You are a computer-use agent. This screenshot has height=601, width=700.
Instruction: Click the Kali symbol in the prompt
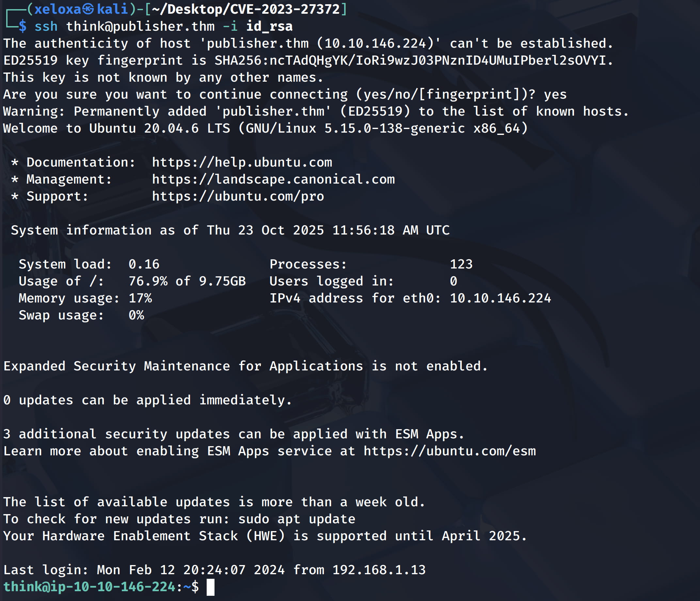pos(88,9)
